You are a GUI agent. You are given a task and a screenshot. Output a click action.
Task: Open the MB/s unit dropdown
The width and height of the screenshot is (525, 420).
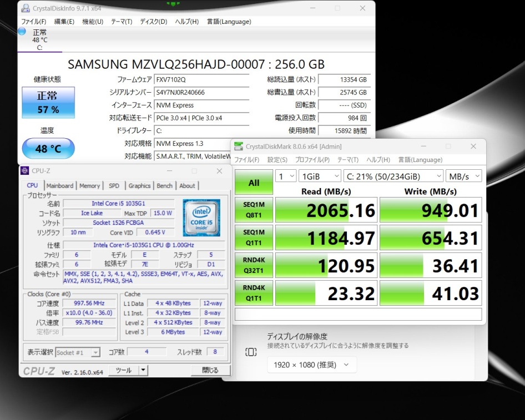464,176
